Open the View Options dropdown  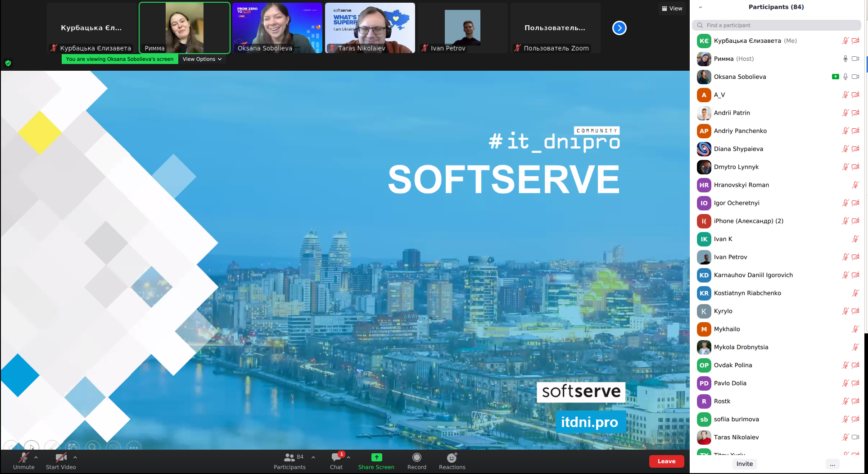click(x=202, y=59)
